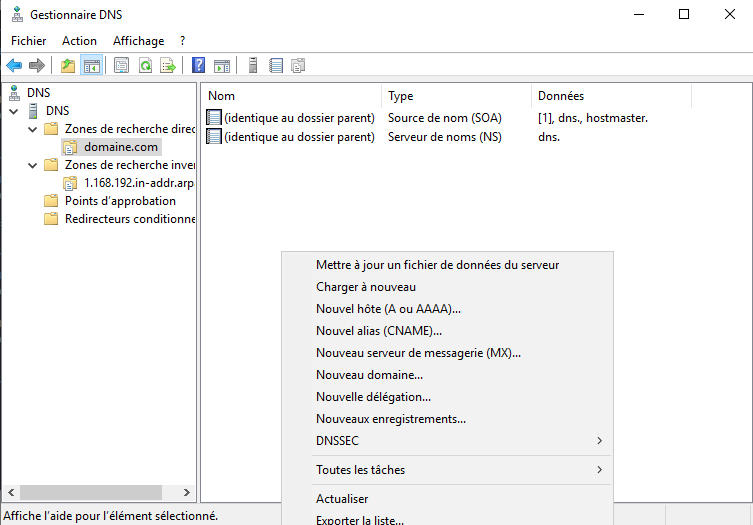Click the Up one level folder icon
This screenshot has height=525, width=753.
[68, 65]
